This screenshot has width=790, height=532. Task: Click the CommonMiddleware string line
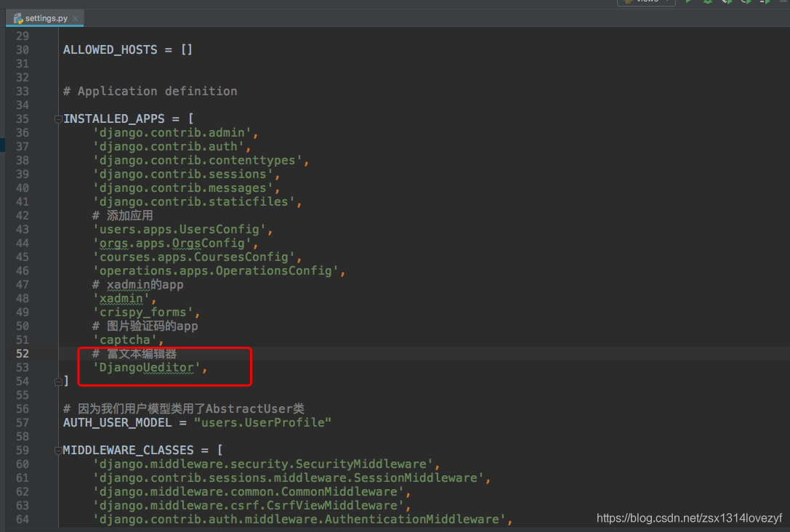click(248, 492)
